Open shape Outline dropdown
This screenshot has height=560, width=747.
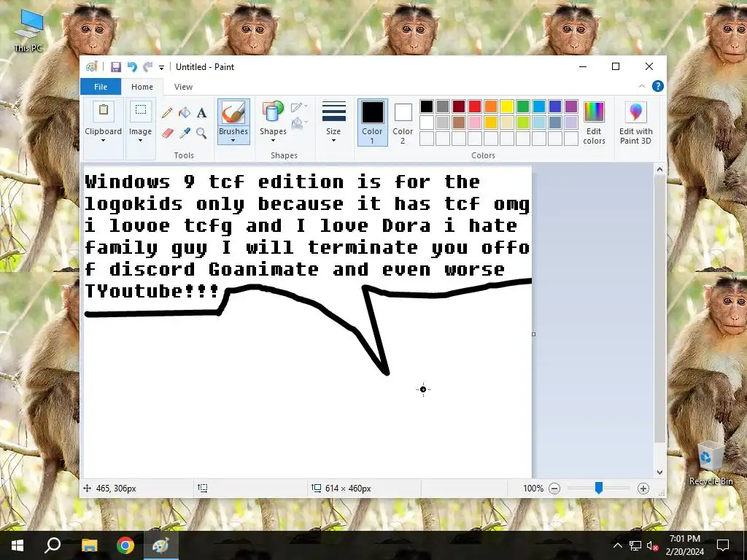[299, 107]
